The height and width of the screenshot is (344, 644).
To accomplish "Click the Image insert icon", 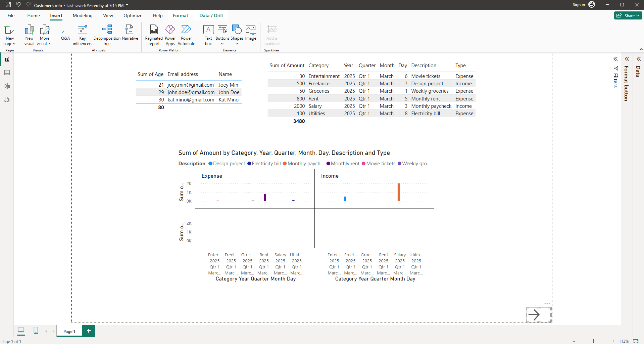I will [251, 33].
